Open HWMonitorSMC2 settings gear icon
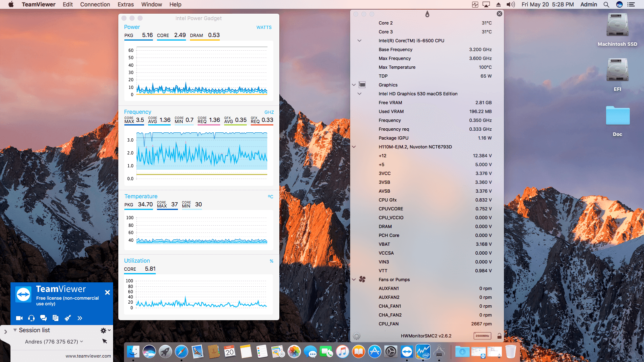Viewport: 644px width, 362px height. click(x=357, y=336)
